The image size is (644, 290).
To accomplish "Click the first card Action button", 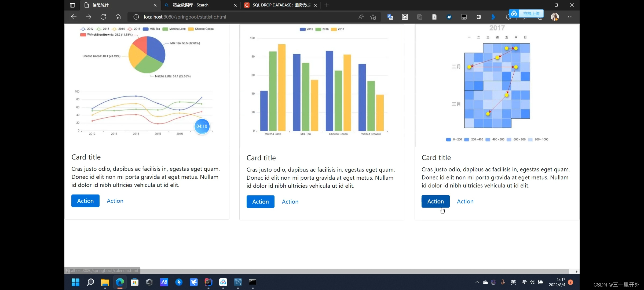I will (85, 201).
